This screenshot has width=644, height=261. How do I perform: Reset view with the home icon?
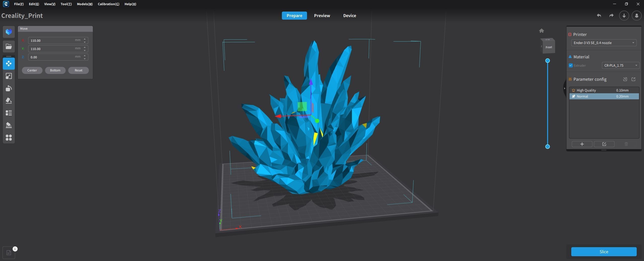[542, 31]
